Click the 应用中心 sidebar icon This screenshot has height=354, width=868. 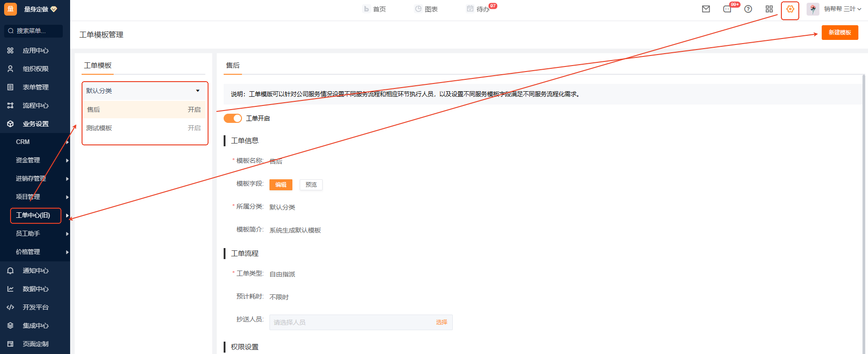tap(10, 50)
